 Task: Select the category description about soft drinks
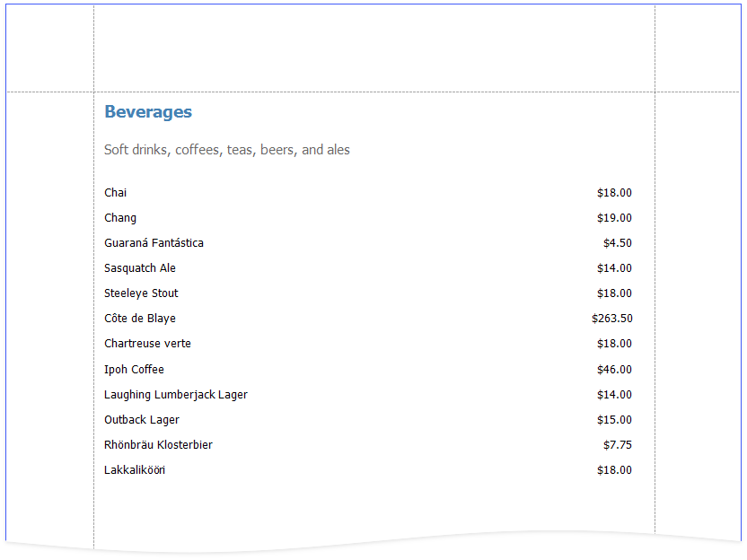[x=226, y=150]
